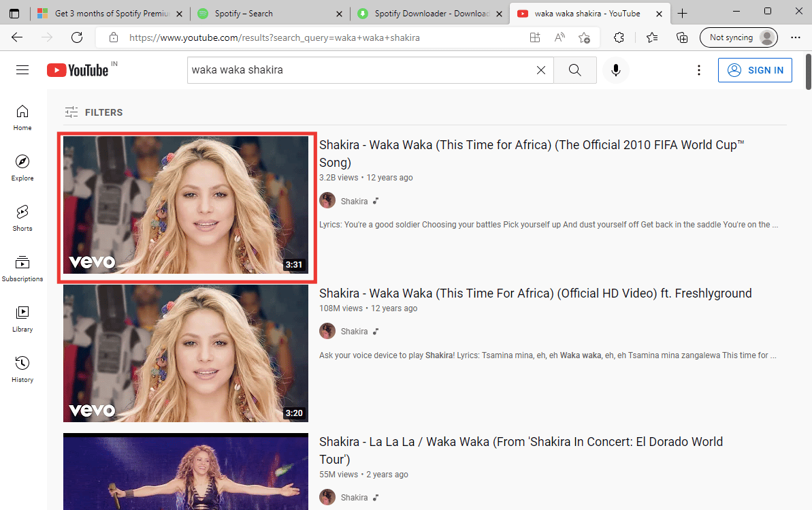Viewport: 812px width, 510px height.
Task: Open the Official 2010 FIFA World Cup Song title
Action: tap(532, 153)
